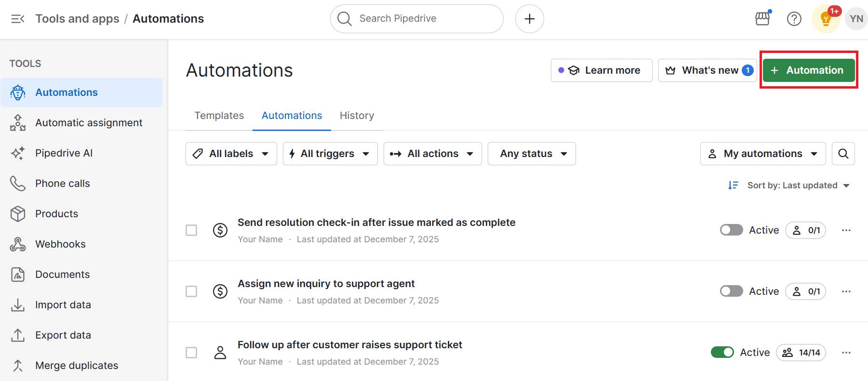868x381 pixels.
Task: Click the Import data download icon
Action: point(18,305)
